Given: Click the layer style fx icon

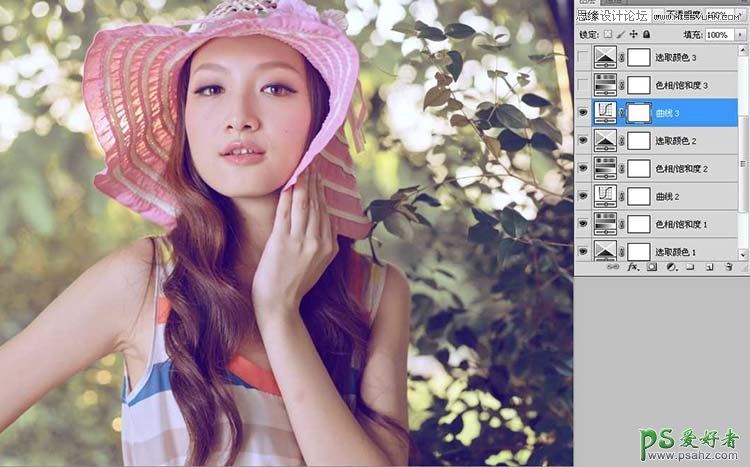Looking at the screenshot, I should pos(631,268).
